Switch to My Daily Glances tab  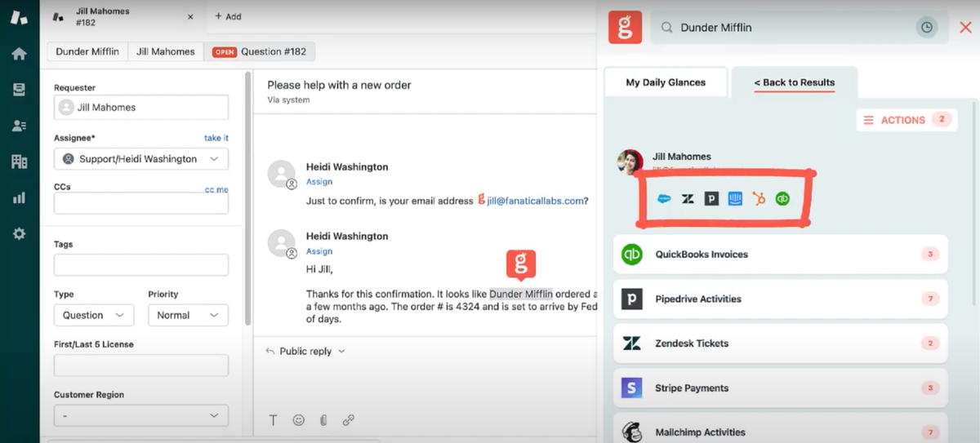pos(666,82)
